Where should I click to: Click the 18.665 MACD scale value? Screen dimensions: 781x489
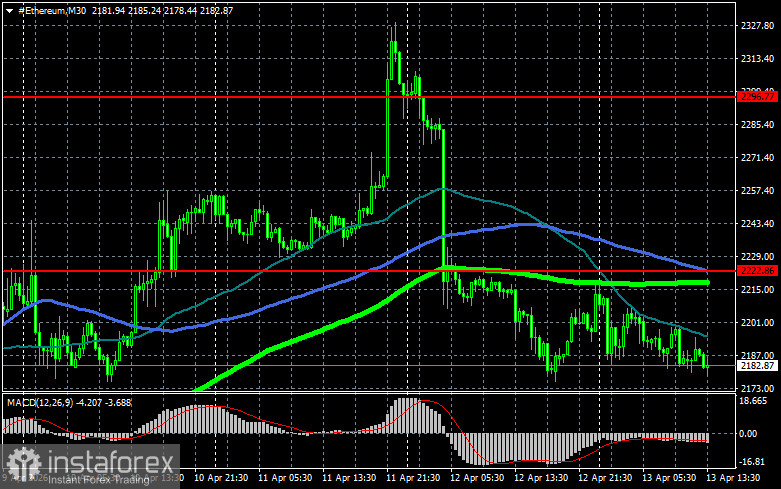click(x=753, y=401)
